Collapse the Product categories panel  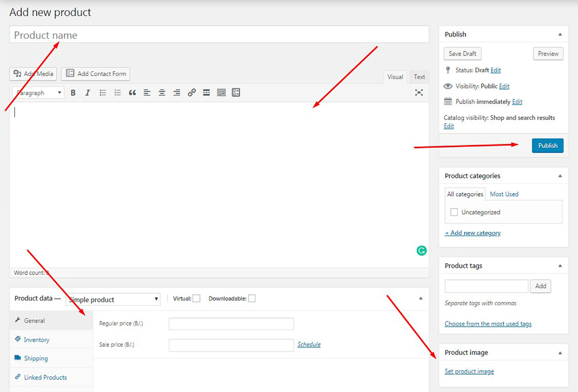(559, 176)
